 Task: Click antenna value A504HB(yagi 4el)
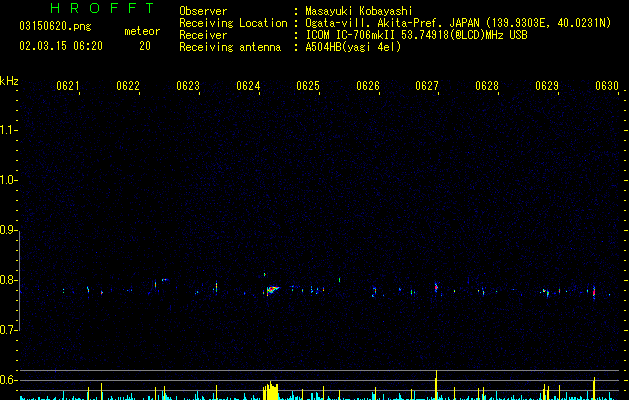(x=353, y=47)
